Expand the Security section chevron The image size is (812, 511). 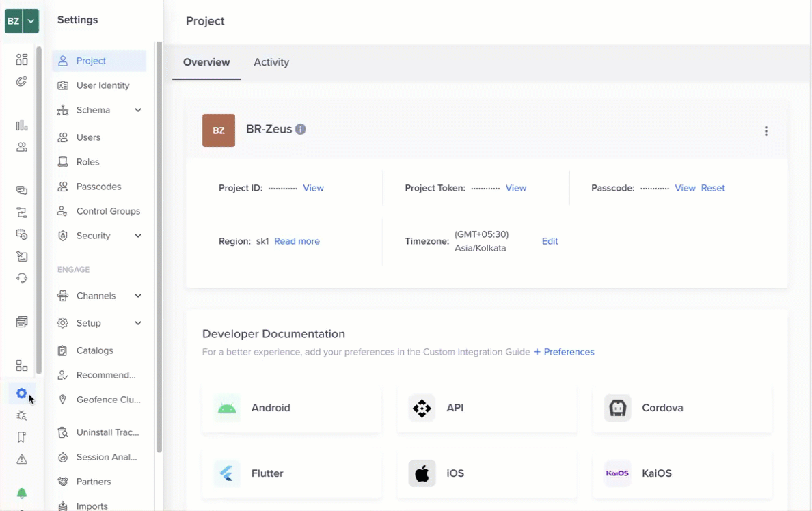point(138,236)
